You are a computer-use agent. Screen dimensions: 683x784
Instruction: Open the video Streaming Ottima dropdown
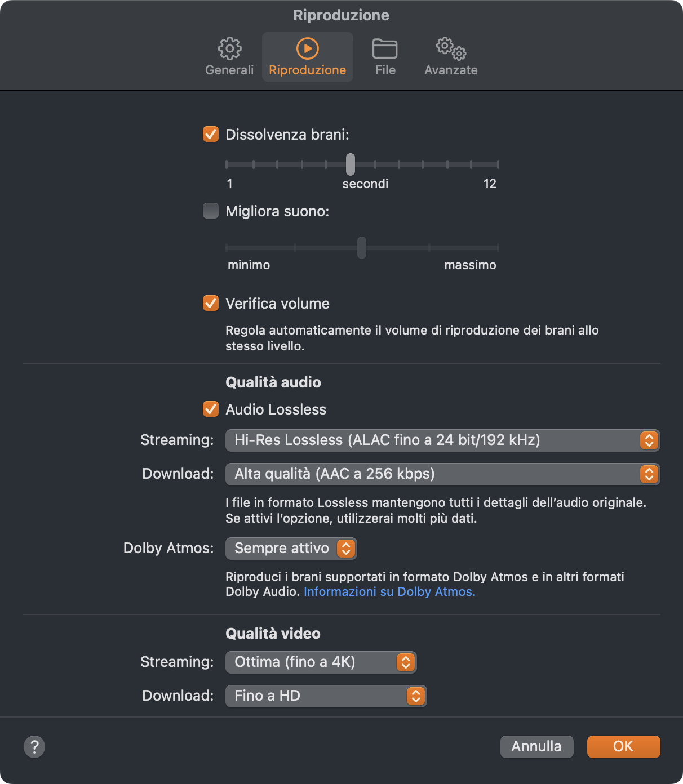321,662
